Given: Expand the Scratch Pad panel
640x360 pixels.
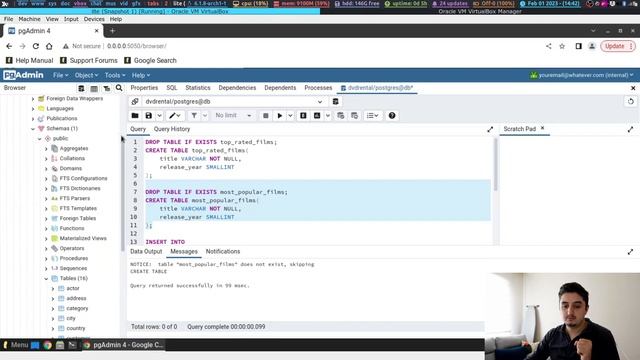Looking at the screenshot, I should 630,129.
